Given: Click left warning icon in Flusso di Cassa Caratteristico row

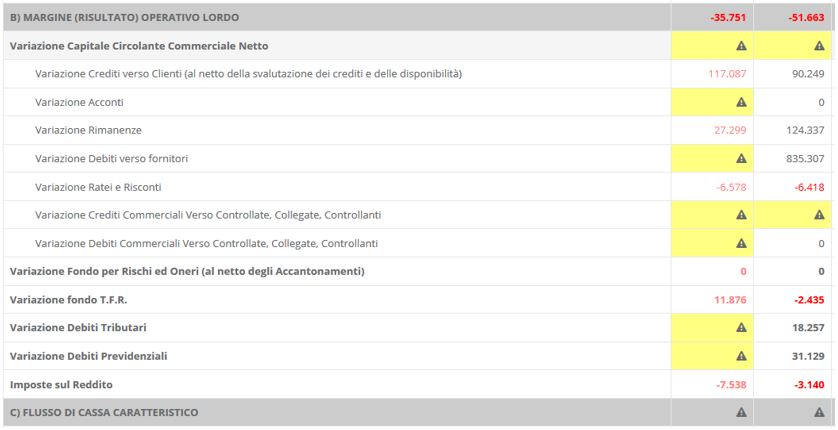Looking at the screenshot, I should coord(741,412).
